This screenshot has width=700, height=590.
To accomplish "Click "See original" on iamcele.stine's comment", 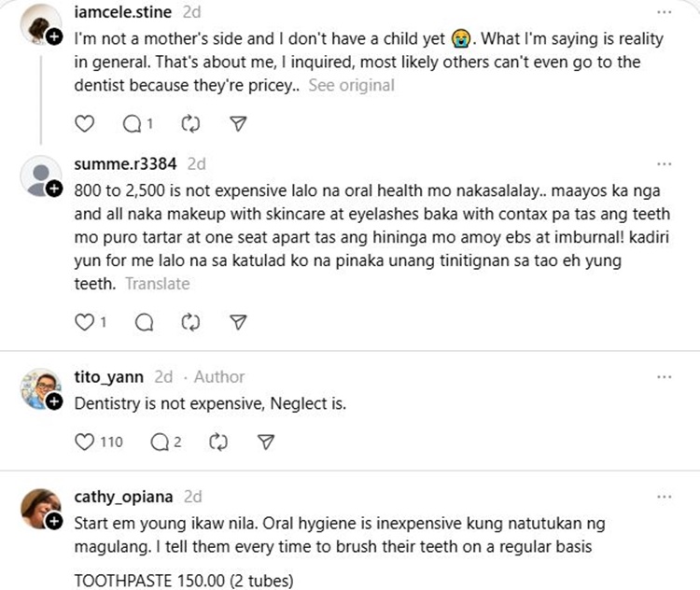I will (x=351, y=85).
